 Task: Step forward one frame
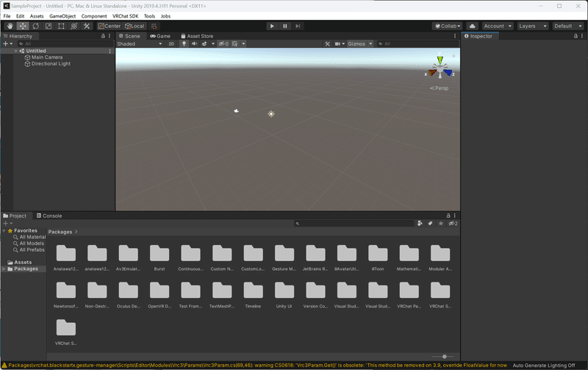click(298, 26)
